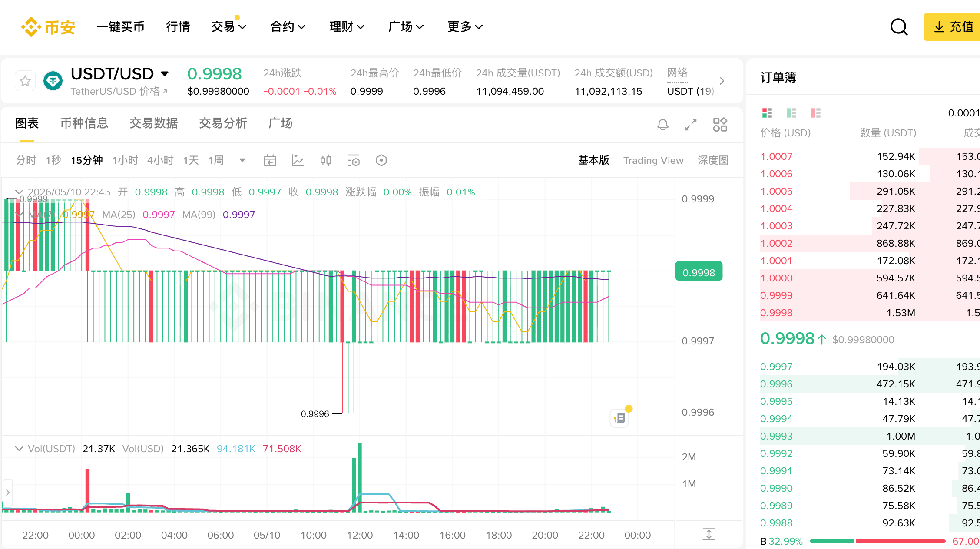
Task: Open the candlestick chart type icon
Action: pos(326,160)
